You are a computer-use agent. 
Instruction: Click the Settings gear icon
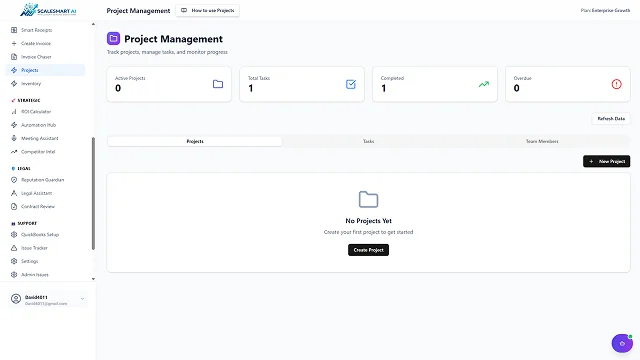point(14,261)
